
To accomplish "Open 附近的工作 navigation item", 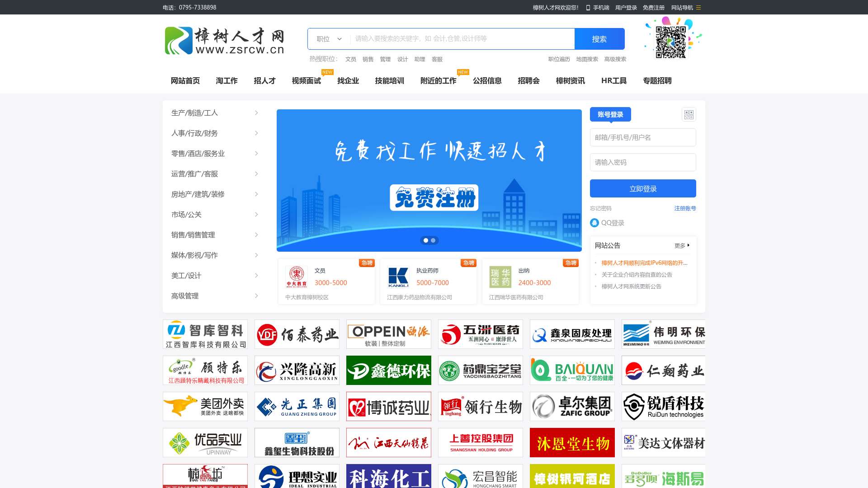I will tap(438, 81).
